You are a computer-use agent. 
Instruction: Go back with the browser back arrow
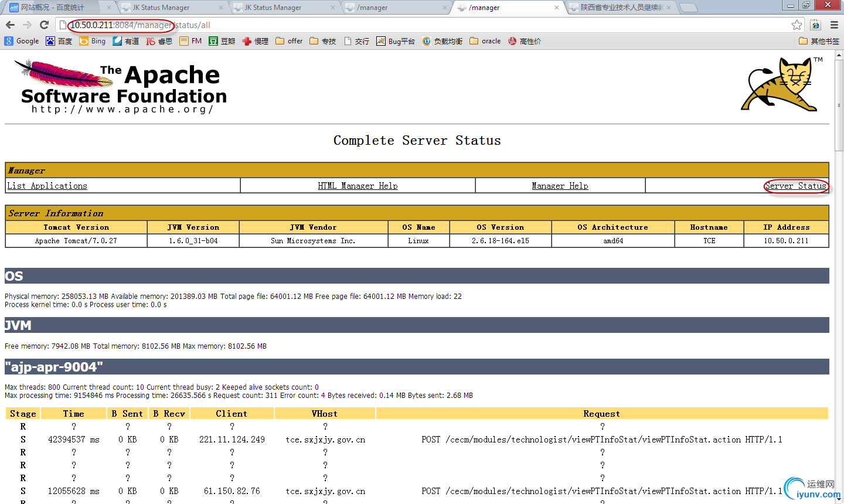tap(10, 25)
